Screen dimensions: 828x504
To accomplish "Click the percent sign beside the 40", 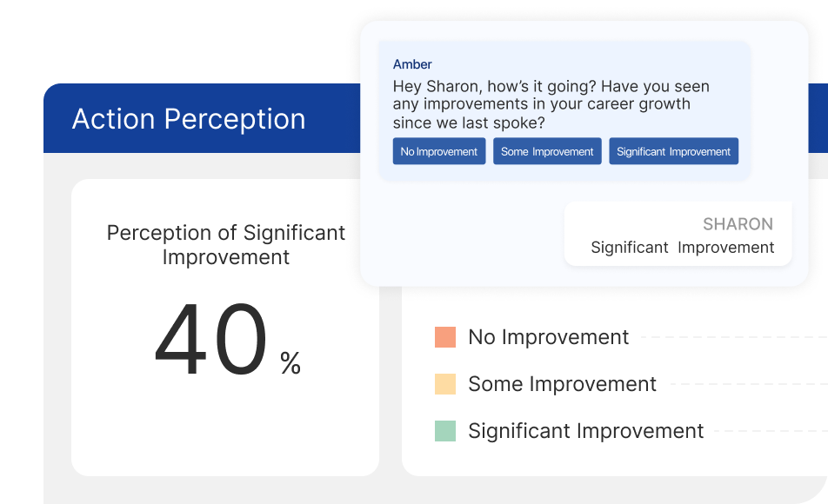I will (290, 362).
